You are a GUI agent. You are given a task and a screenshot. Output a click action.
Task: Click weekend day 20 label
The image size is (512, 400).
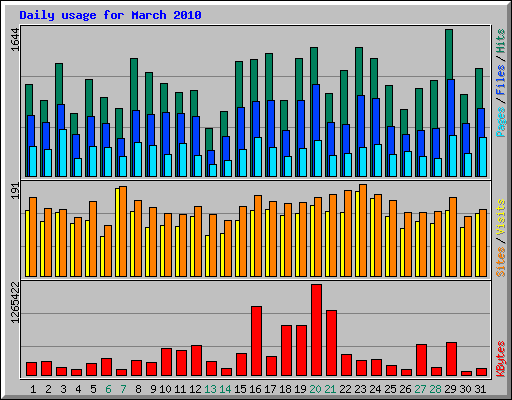click(315, 389)
